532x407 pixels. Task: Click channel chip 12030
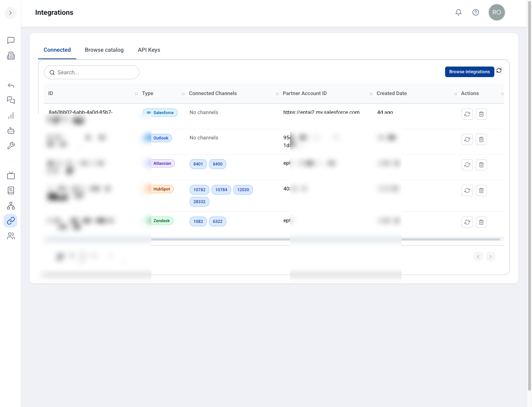click(x=243, y=190)
